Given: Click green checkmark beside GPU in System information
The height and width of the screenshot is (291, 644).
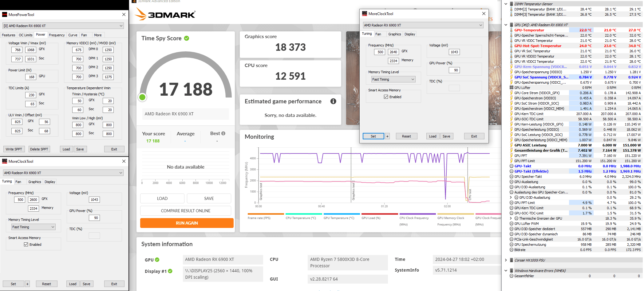Looking at the screenshot, I should coord(157,260).
